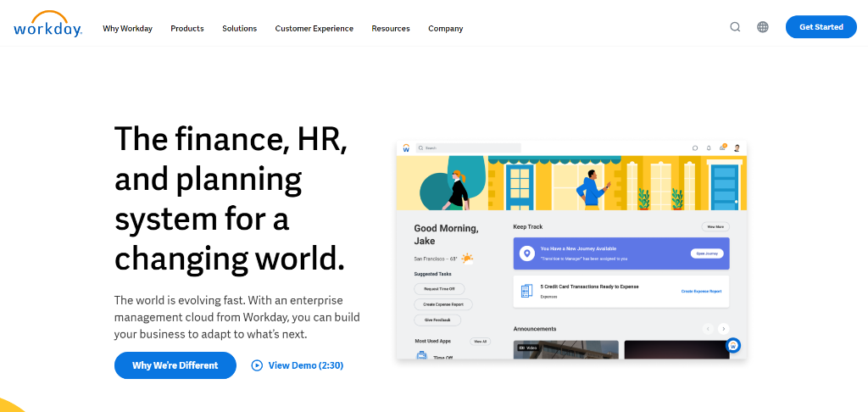Screen dimensions: 868x412
Task: Click the W home logo in demo preview
Action: click(x=406, y=148)
